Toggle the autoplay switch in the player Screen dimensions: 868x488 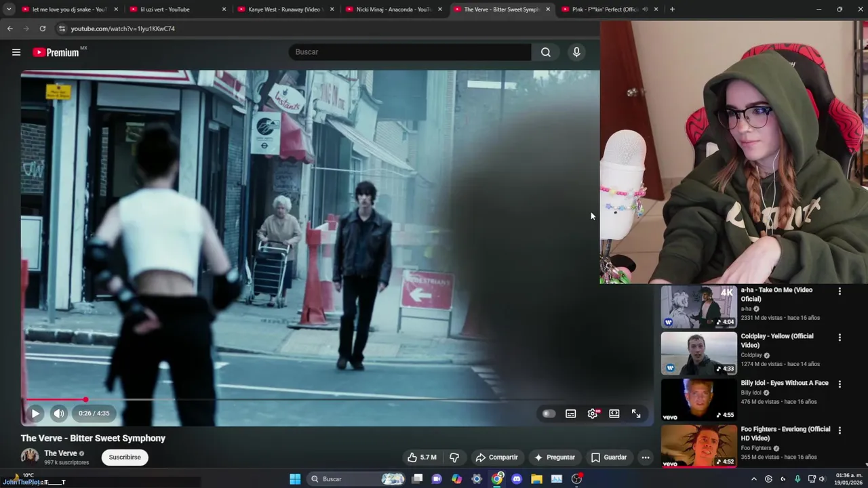pos(549,413)
